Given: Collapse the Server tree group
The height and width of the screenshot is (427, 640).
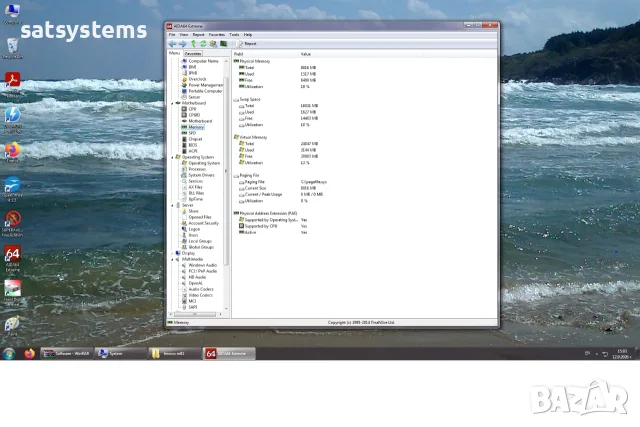Looking at the screenshot, I should 172,205.
